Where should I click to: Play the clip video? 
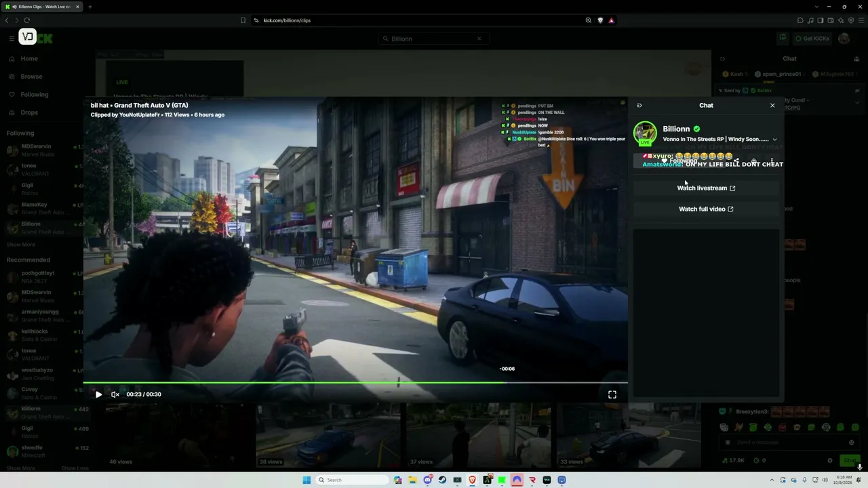point(98,394)
